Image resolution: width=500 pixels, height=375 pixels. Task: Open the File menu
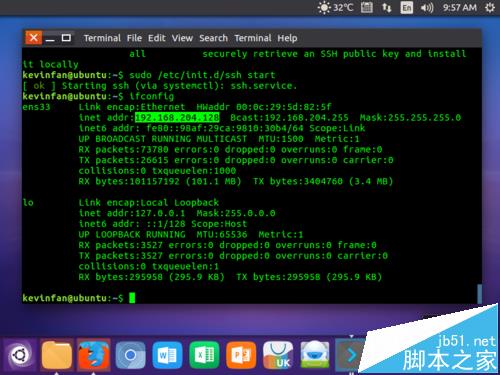click(x=134, y=38)
